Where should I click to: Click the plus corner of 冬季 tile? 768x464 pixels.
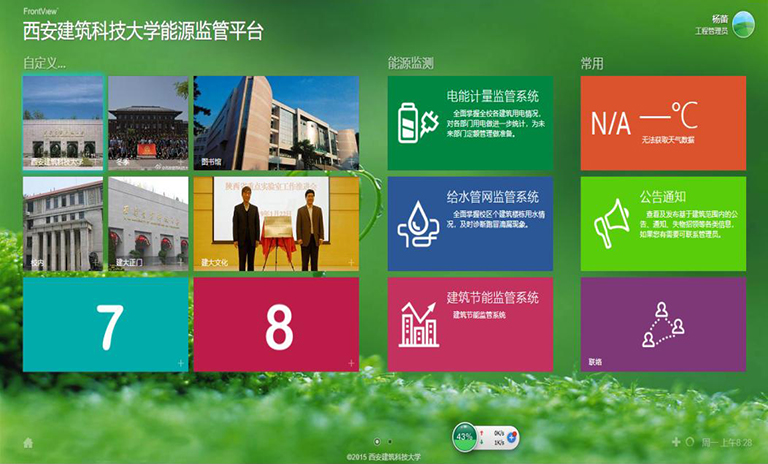(181, 162)
